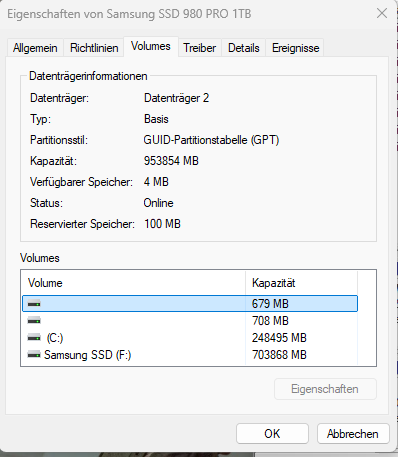Select the drive icon for the 679 MB volume
This screenshot has width=398, height=457.
34,304
